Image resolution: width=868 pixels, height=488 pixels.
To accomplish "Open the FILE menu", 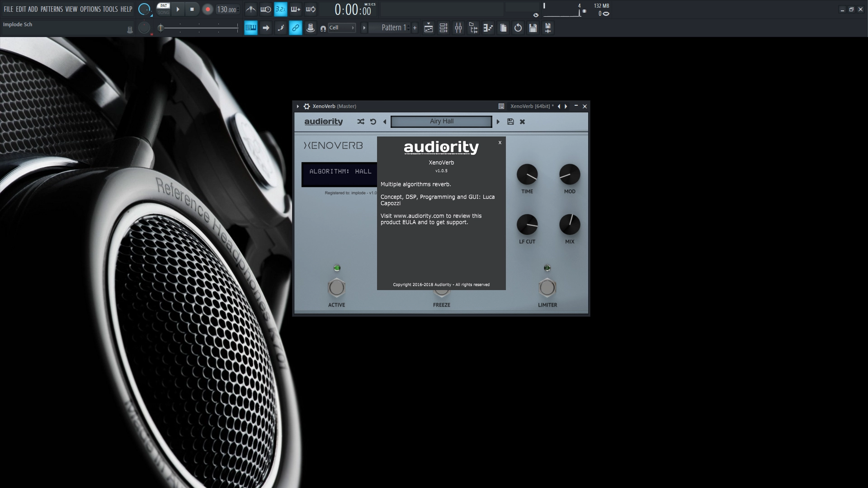I will click(9, 9).
